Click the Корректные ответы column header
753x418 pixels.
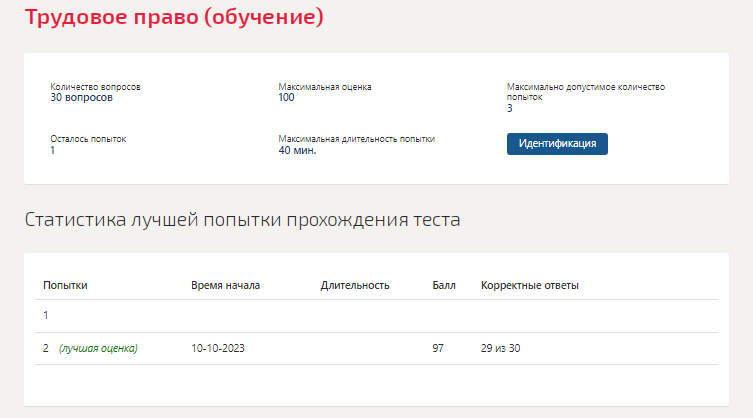529,286
